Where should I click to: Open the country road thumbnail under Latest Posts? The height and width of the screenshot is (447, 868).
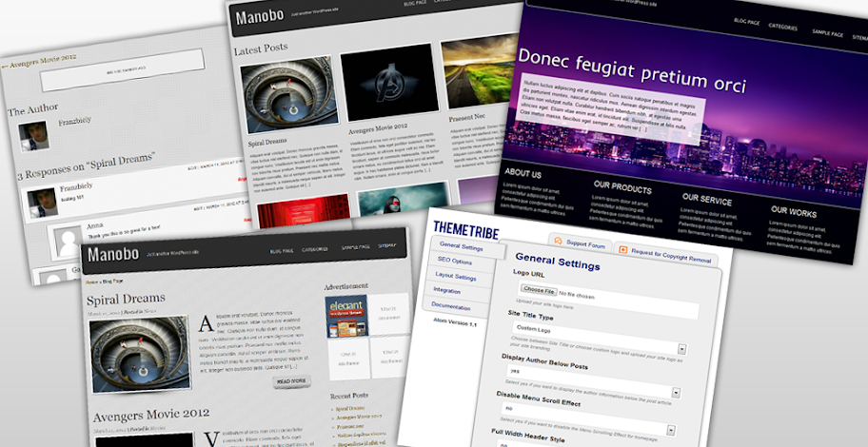[480, 70]
